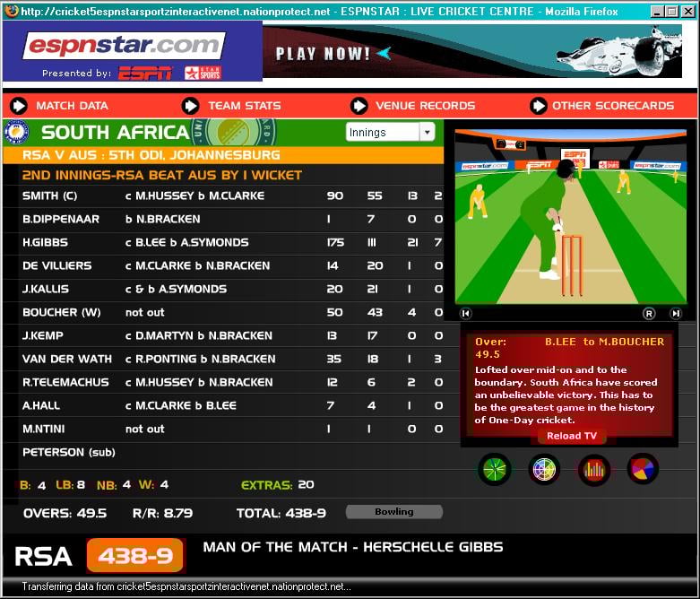Click the espnstar.com logo
This screenshot has width=700, height=599.
pyautogui.click(x=124, y=45)
